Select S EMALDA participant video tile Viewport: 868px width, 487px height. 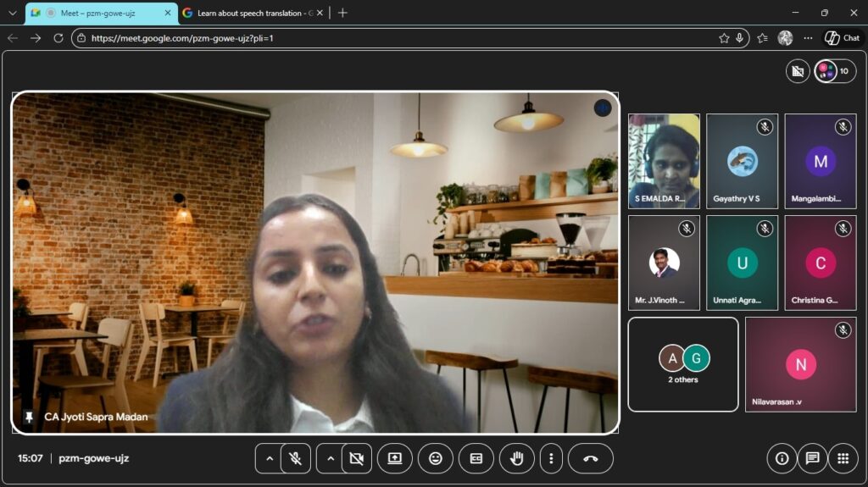pos(664,161)
